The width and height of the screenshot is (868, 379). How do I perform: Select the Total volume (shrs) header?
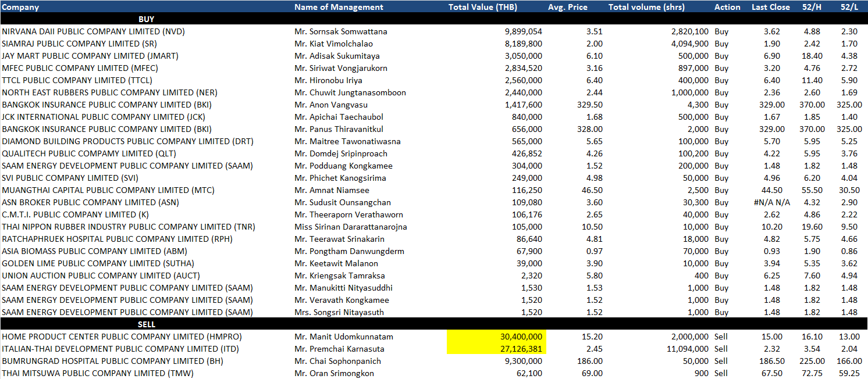646,7
